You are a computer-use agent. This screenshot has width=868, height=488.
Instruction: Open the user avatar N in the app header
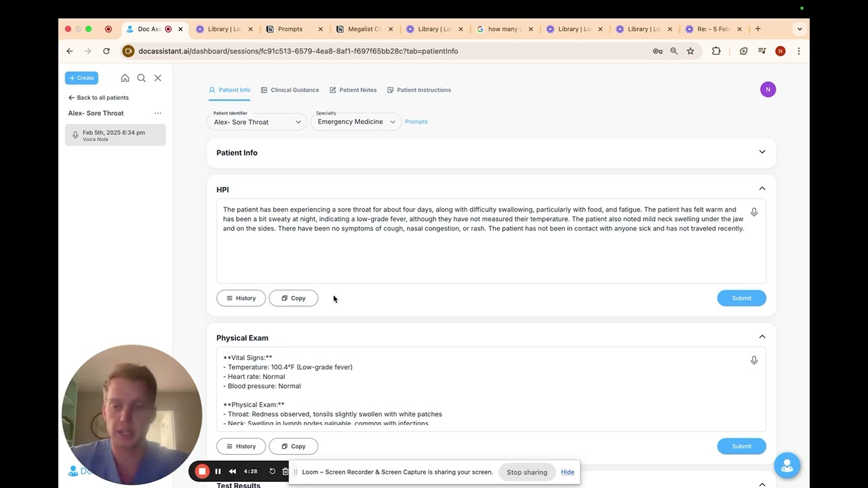(768, 89)
